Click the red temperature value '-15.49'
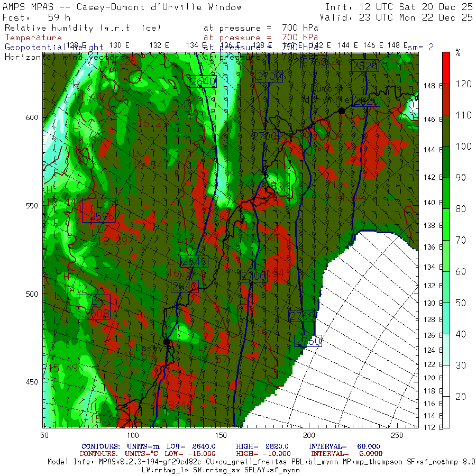476x476 pixels. pos(62,368)
